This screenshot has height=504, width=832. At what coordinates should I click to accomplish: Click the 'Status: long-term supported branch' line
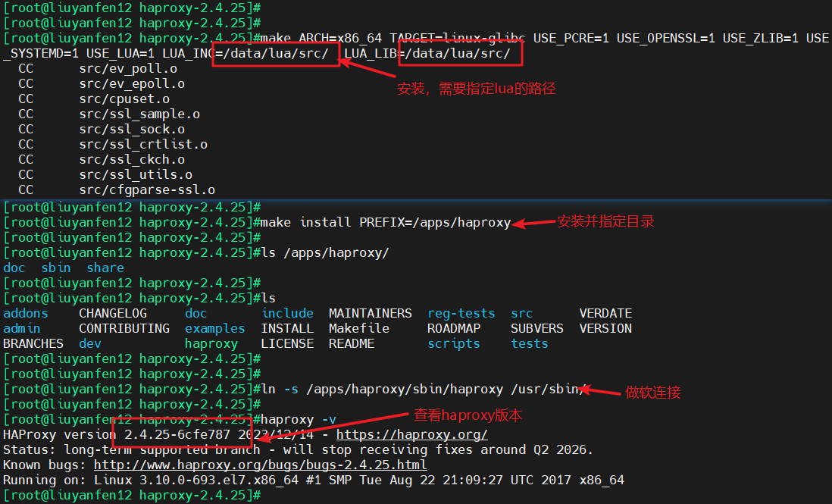tap(299, 450)
